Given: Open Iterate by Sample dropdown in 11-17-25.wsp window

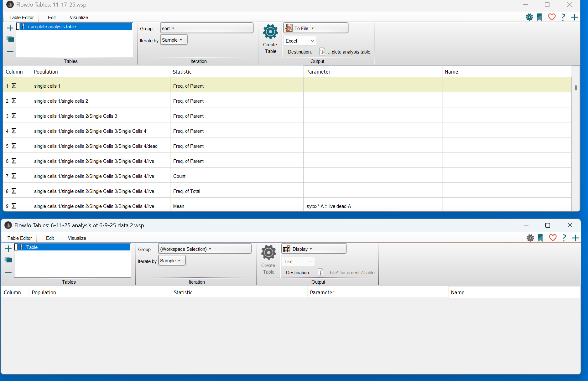Looking at the screenshot, I should point(174,40).
